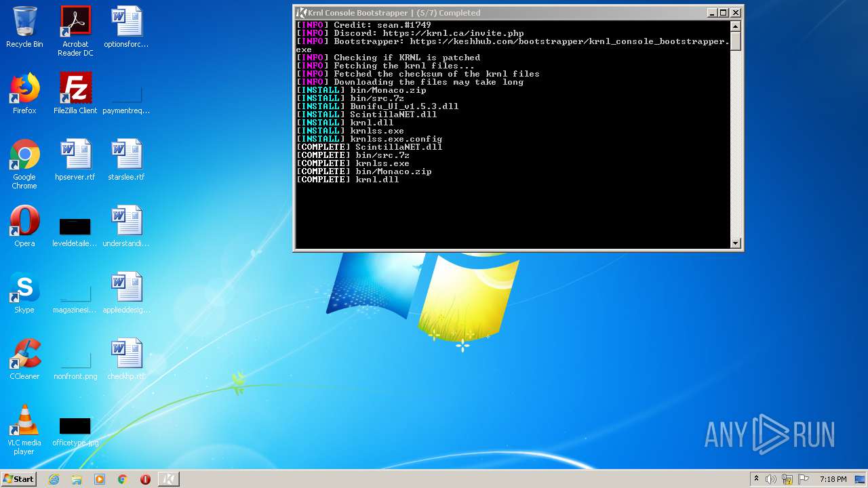868x488 pixels.
Task: Open the Action Center flag icon
Action: pyautogui.click(x=804, y=479)
